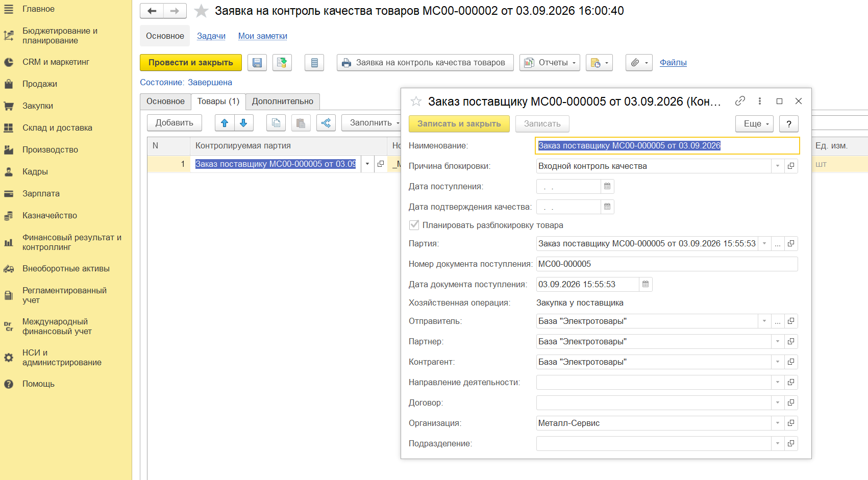868x480 pixels.
Task: Move row down with blue arrow
Action: pyautogui.click(x=243, y=123)
